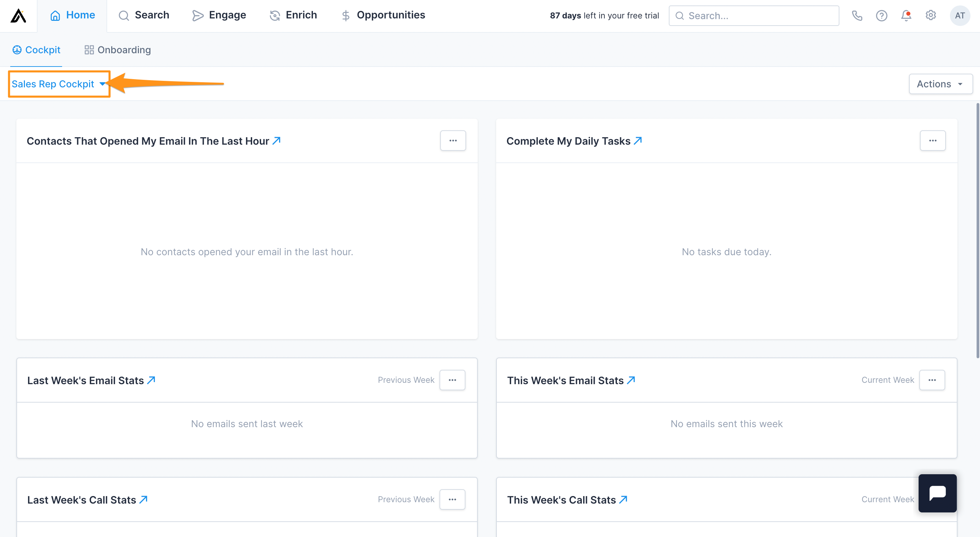Open more options for Complete My Daily Tasks
The image size is (980, 537).
pyautogui.click(x=933, y=141)
